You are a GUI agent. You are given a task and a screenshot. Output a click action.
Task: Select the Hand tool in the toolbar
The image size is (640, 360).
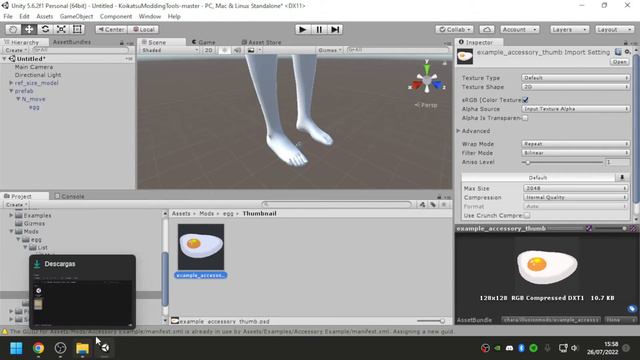click(13, 29)
